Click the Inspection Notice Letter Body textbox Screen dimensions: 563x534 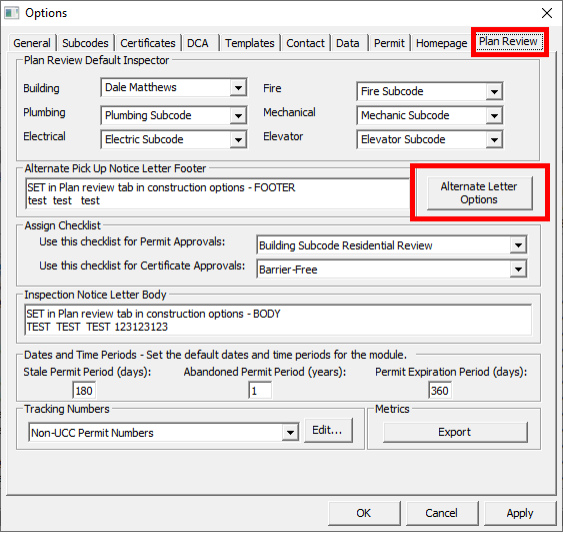[278, 320]
